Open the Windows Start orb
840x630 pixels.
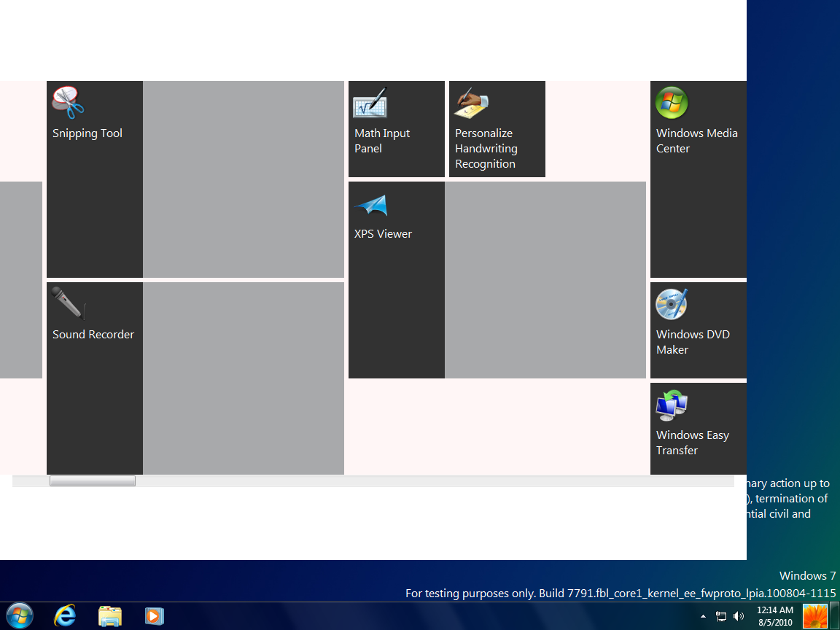tap(20, 616)
